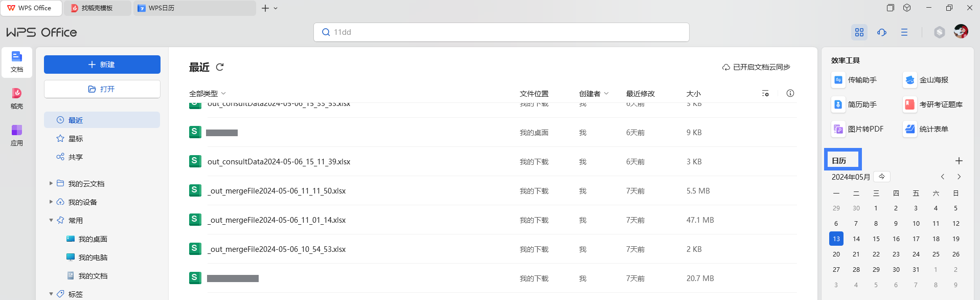Click the multi-window icon in title bar
Screen dimensions: 980x300
click(x=891, y=8)
